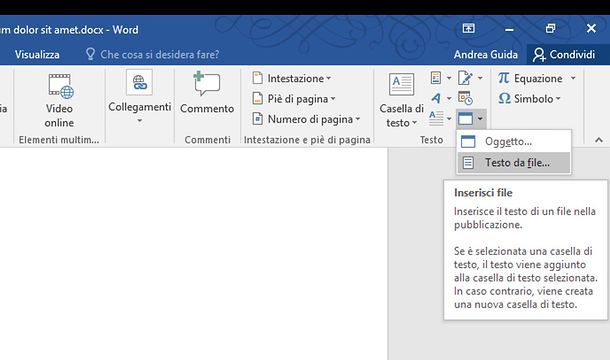610x360 pixels.
Task: Insert WordArt from the Testo group
Action: pos(436,98)
